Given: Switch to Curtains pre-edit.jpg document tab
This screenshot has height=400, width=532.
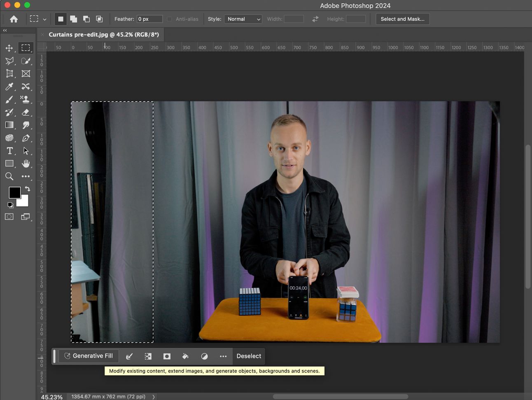Looking at the screenshot, I should [x=103, y=35].
